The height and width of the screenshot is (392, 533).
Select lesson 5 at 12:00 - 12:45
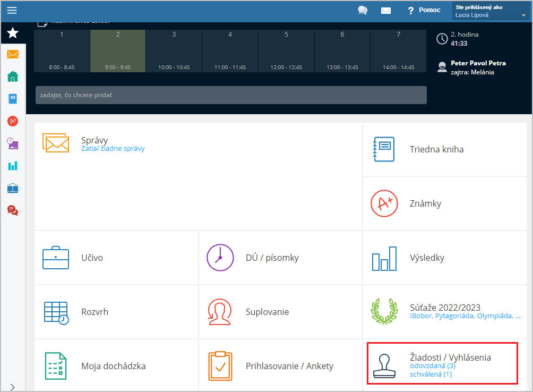click(x=286, y=51)
